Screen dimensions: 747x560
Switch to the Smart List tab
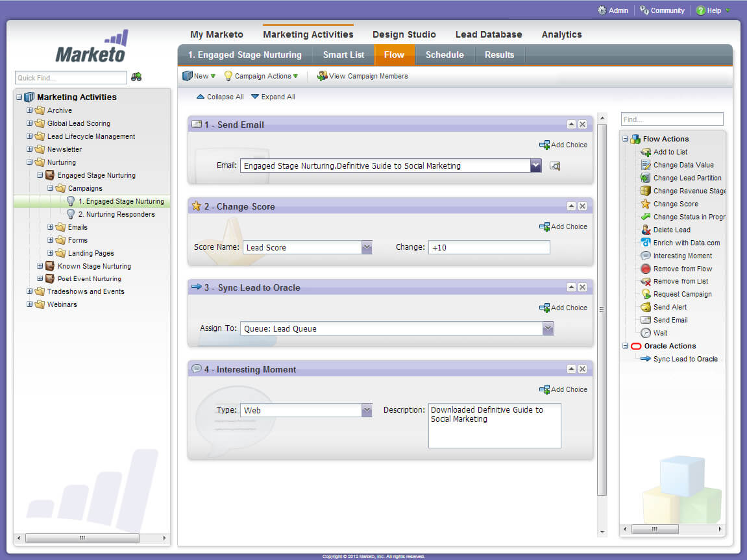click(x=343, y=55)
